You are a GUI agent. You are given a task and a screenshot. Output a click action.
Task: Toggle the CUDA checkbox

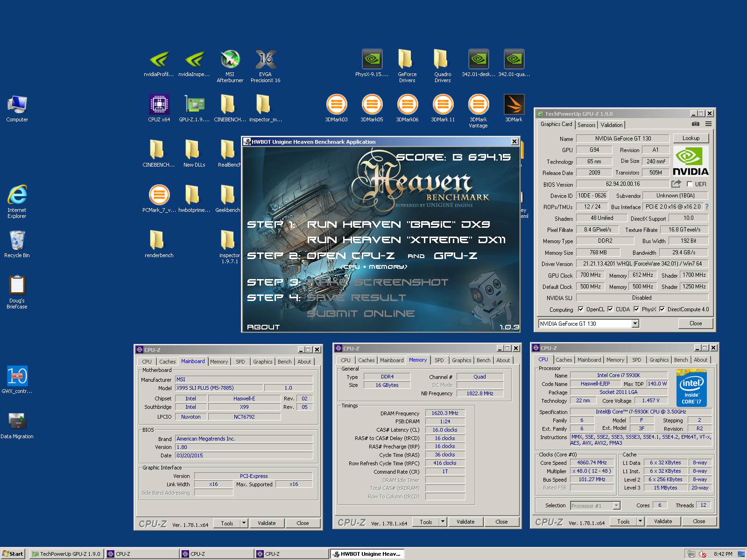(610, 309)
